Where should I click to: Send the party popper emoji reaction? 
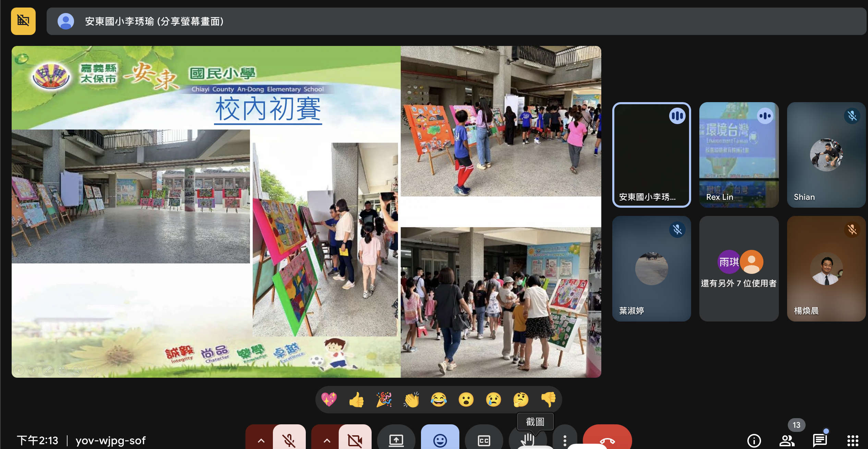384,400
